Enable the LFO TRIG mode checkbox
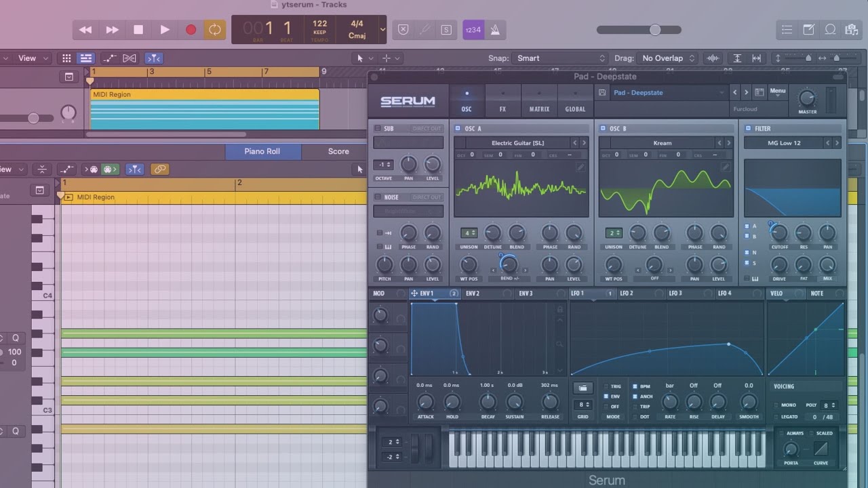 (x=607, y=386)
